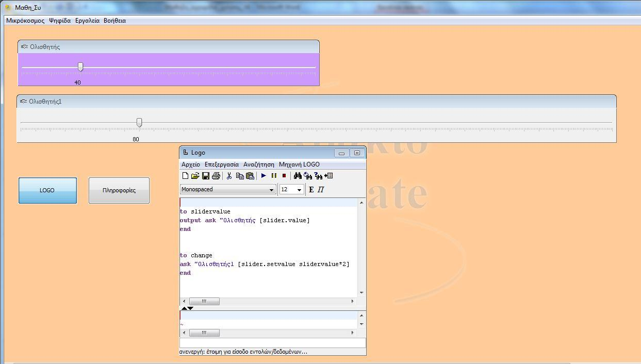Click the find-next question binoculars icon
The image size is (641, 364).
coord(318,176)
